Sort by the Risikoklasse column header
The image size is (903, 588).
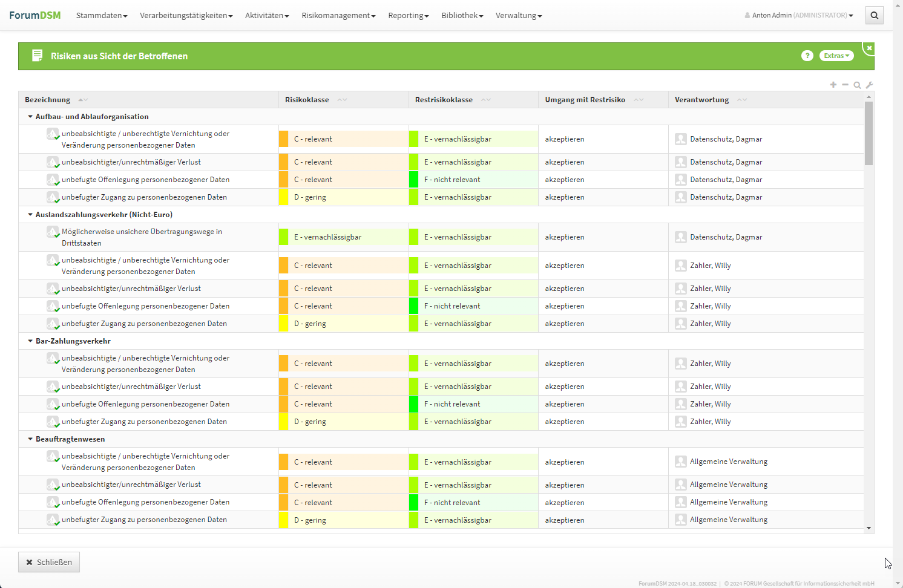307,100
